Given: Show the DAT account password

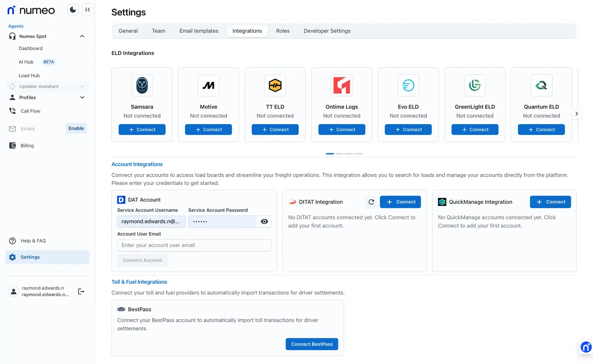Looking at the screenshot, I should pyautogui.click(x=264, y=222).
